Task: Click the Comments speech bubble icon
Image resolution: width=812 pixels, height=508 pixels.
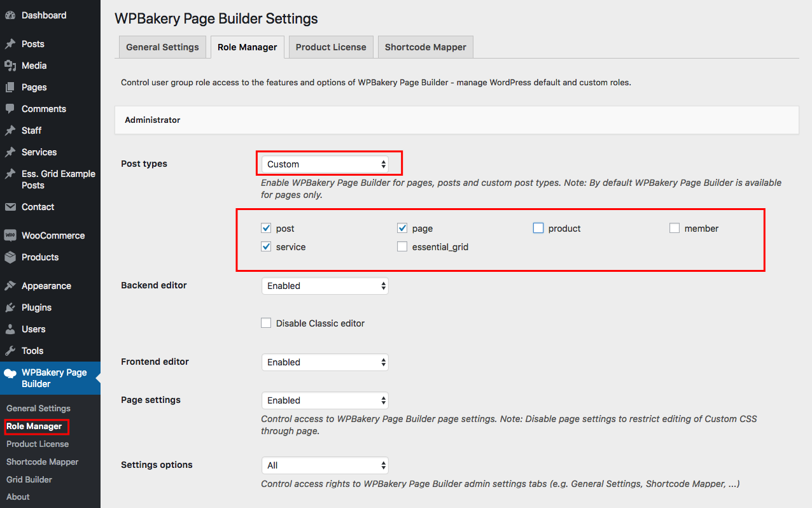Action: tap(10, 109)
